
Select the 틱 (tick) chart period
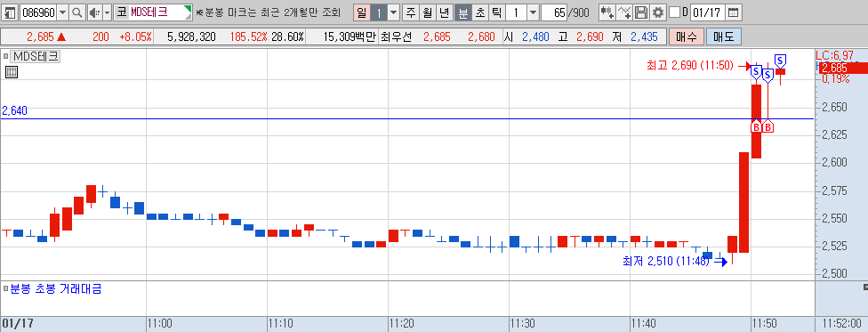(x=496, y=12)
